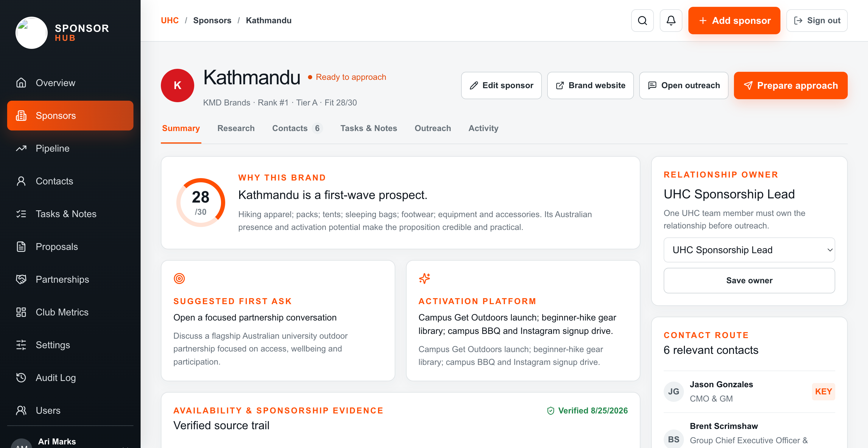Click Open outreach button

683,85
